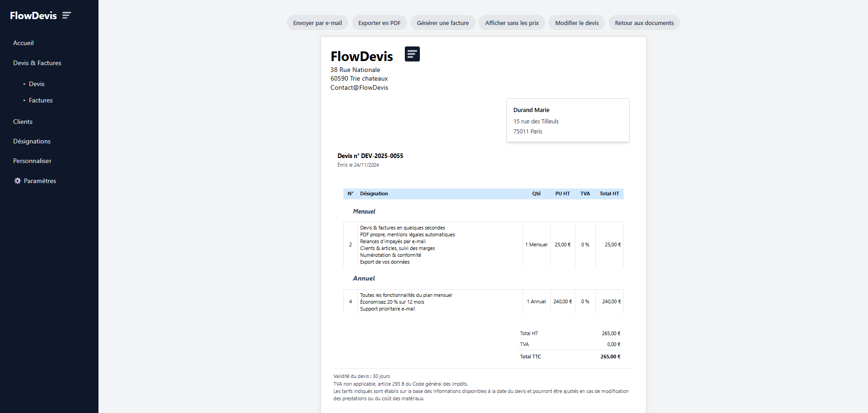Image resolution: width=868 pixels, height=413 pixels.
Task: Select the Mensuel plan row description
Action: (x=407, y=245)
